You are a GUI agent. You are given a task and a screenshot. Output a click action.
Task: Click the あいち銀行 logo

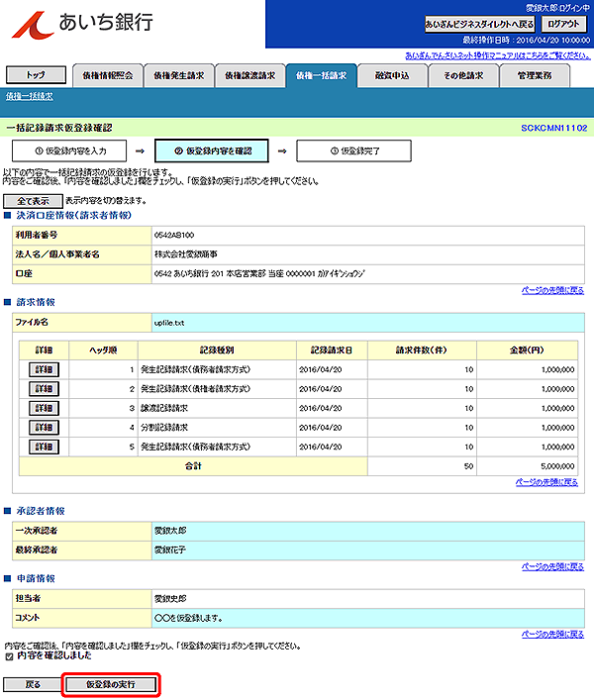coord(82,24)
